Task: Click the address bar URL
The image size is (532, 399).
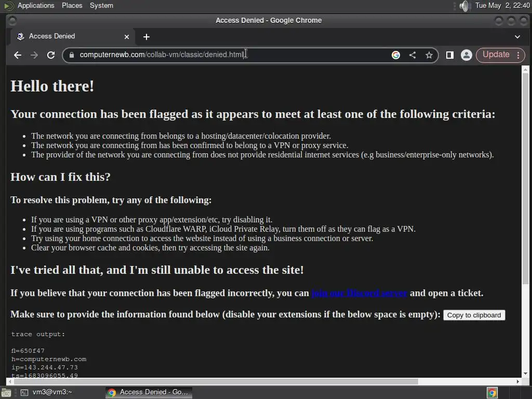Action: point(162,55)
